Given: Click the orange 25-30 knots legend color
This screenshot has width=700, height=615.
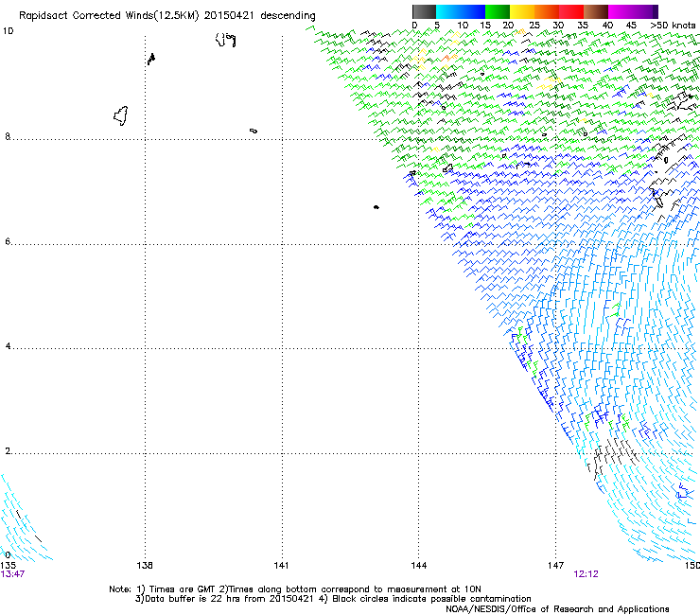Looking at the screenshot, I should [x=547, y=11].
